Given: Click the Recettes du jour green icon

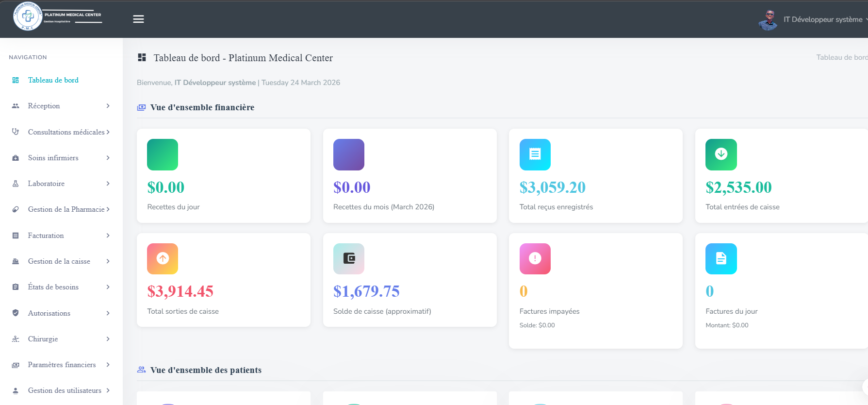Looking at the screenshot, I should pos(163,154).
